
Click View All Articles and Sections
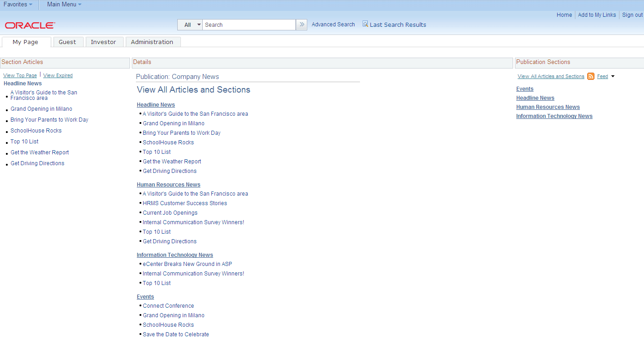point(550,76)
